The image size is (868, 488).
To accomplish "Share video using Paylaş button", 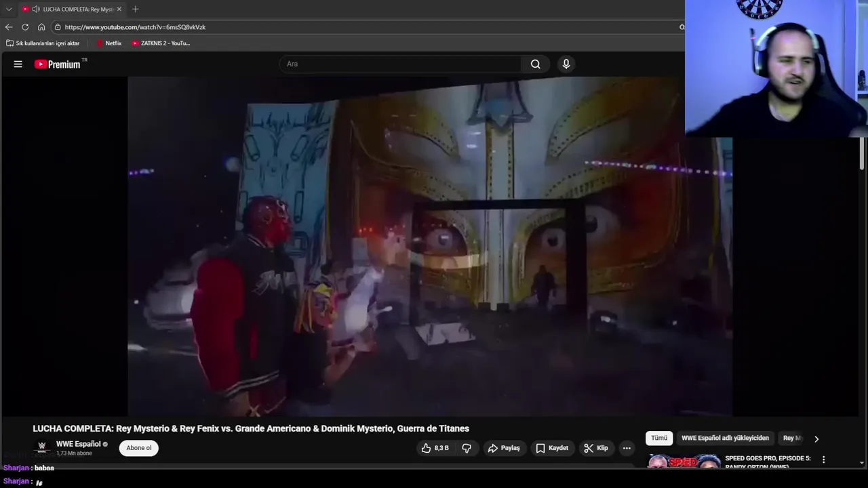I will click(504, 448).
